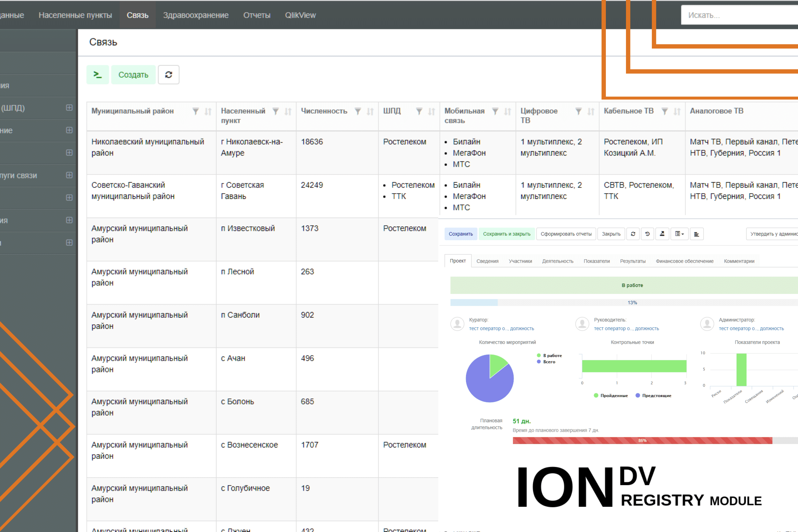Click the export icon in project toolbar
The width and height of the screenshot is (798, 532).
pyautogui.click(x=662, y=234)
